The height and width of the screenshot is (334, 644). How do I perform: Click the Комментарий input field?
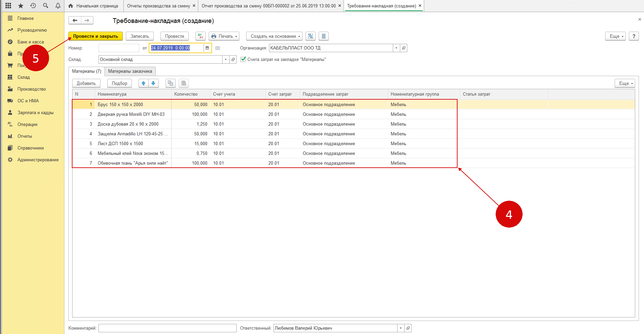(168, 328)
